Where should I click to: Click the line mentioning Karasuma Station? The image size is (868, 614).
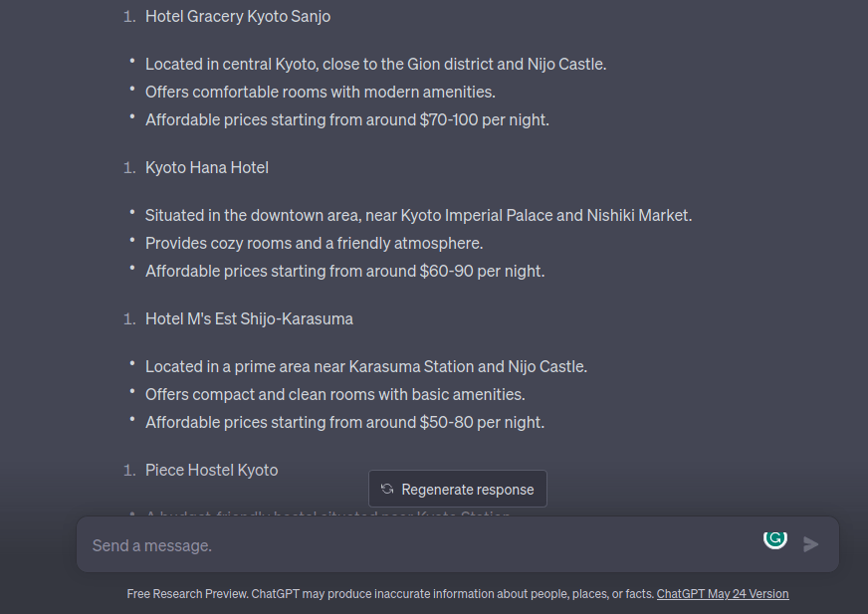click(x=365, y=366)
